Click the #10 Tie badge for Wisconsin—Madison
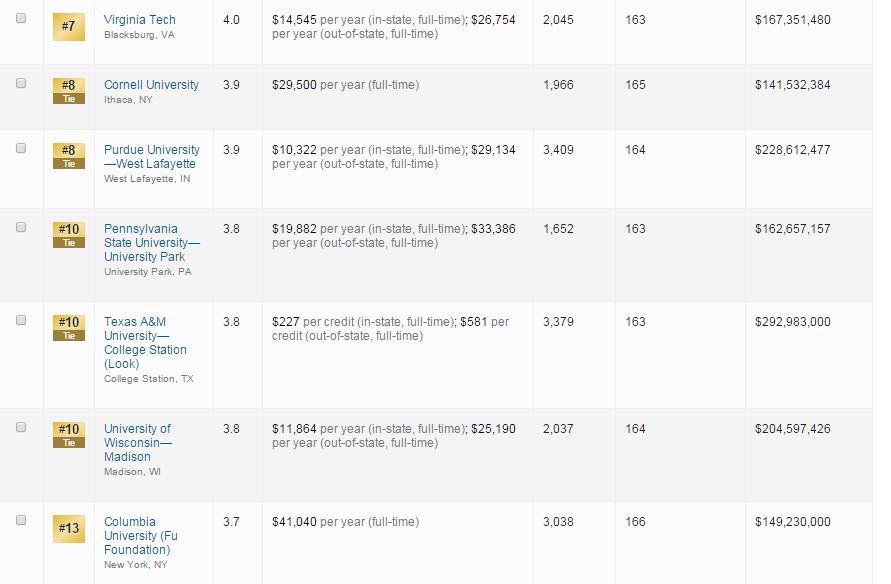The image size is (891, 584). [x=69, y=435]
